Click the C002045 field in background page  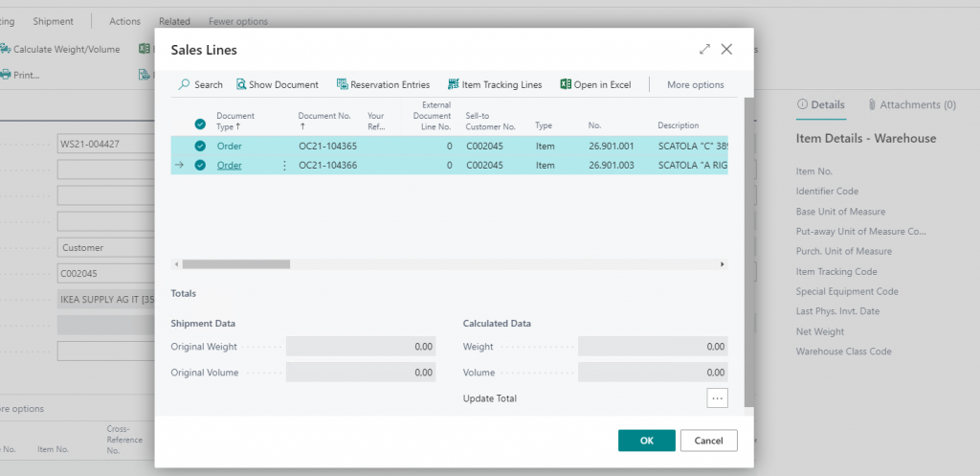point(105,273)
